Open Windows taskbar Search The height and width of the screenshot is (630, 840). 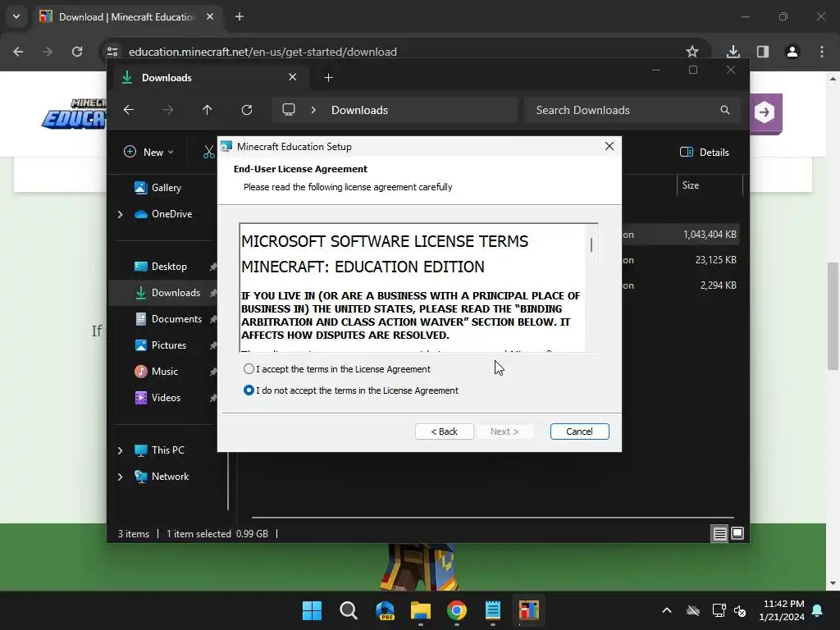pos(348,610)
